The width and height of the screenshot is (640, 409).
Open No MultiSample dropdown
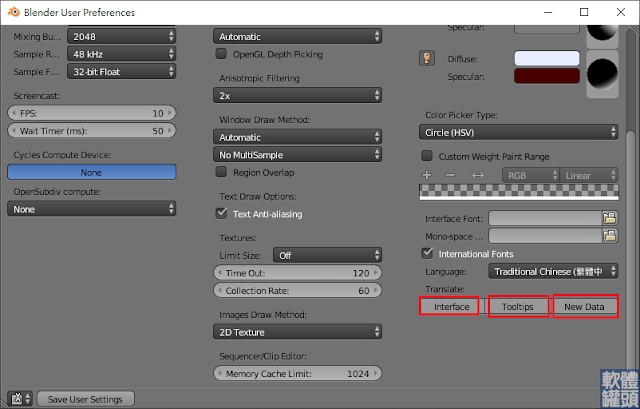pos(297,155)
